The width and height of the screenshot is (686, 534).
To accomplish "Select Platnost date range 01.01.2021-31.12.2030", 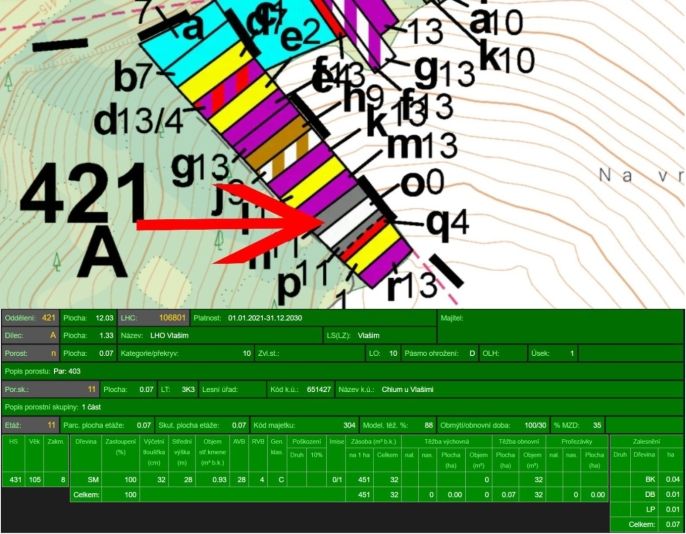I will 265,318.
